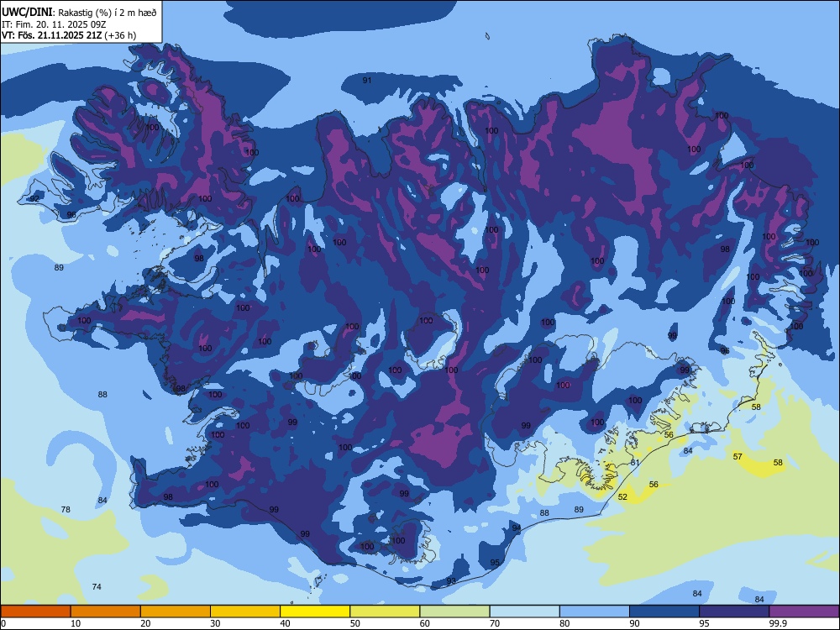The image size is (840, 630).
Task: Click the map value '74' in southwest ocean
Action: pos(97,586)
